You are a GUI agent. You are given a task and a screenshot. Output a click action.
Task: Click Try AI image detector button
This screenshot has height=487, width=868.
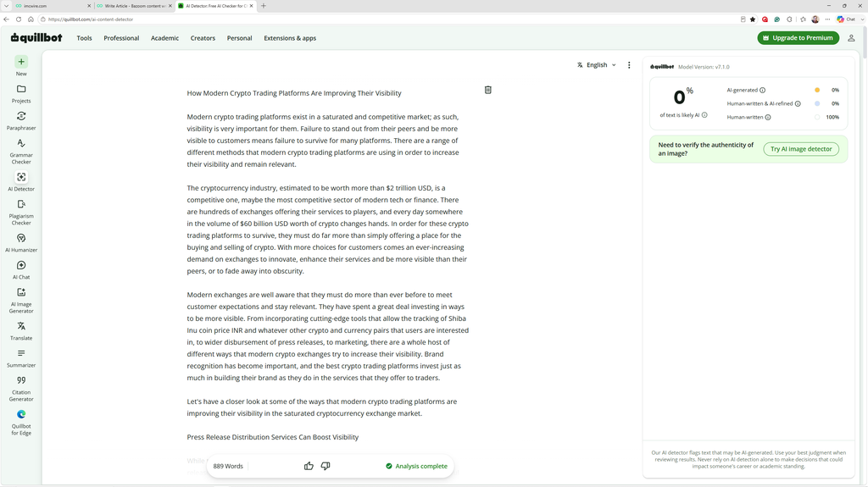coord(801,149)
